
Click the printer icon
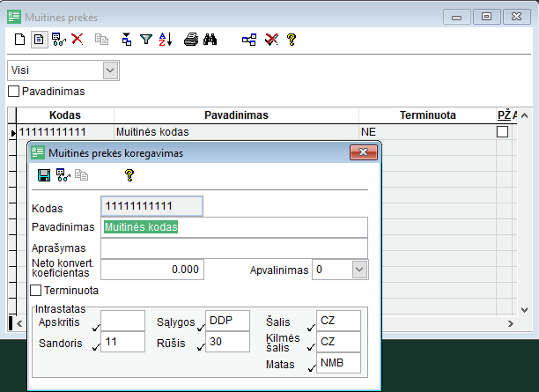[191, 40]
